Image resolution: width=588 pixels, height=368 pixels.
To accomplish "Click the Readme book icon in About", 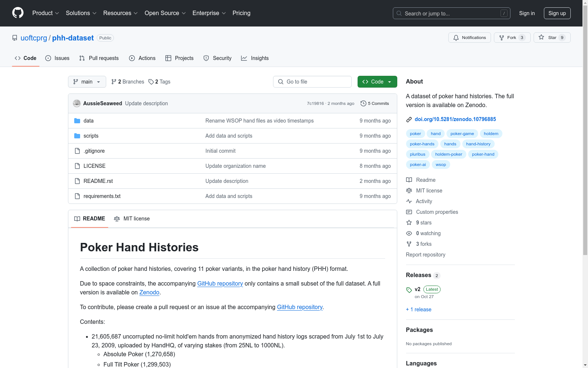I will point(409,180).
